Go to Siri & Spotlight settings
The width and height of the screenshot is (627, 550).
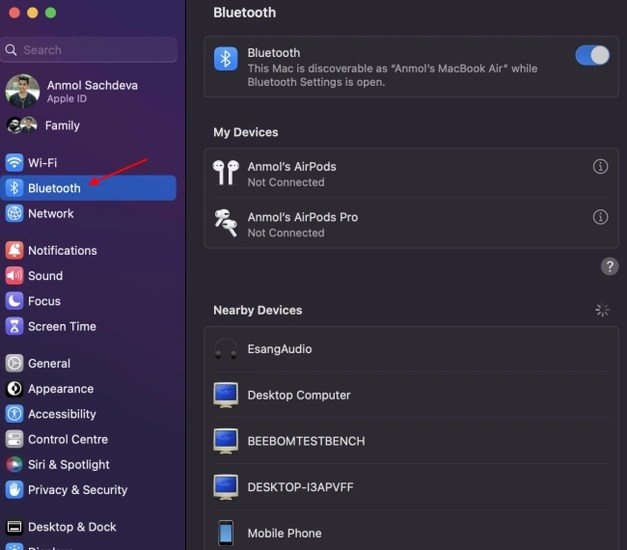[x=88, y=464]
